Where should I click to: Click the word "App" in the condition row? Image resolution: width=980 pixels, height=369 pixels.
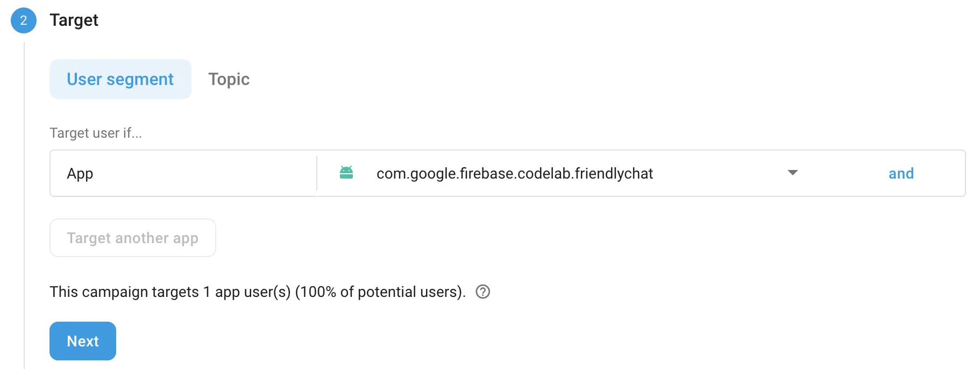pyautogui.click(x=80, y=174)
